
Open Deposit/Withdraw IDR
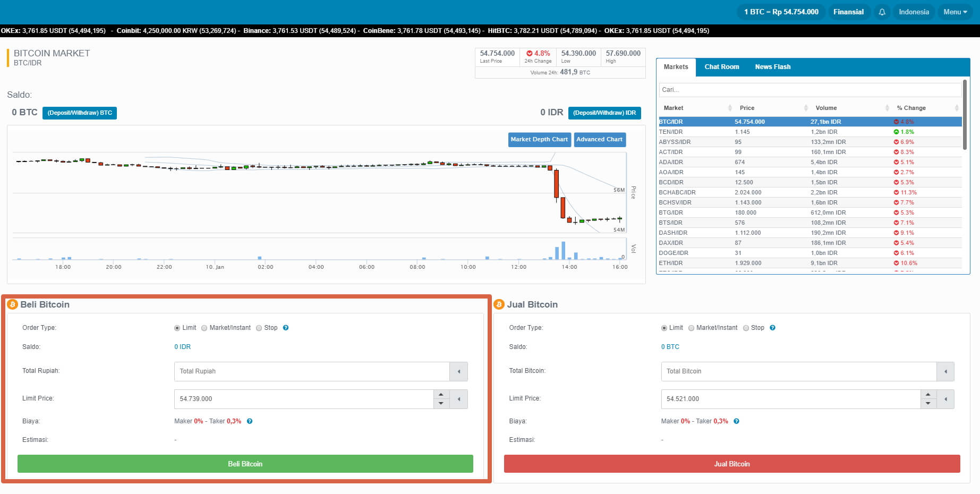(x=604, y=113)
